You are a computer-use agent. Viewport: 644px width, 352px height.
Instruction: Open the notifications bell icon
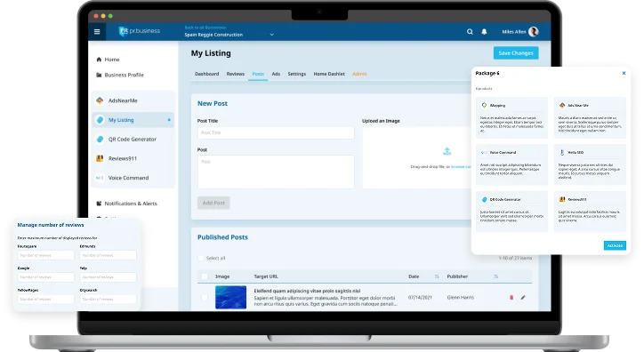pyautogui.click(x=484, y=32)
